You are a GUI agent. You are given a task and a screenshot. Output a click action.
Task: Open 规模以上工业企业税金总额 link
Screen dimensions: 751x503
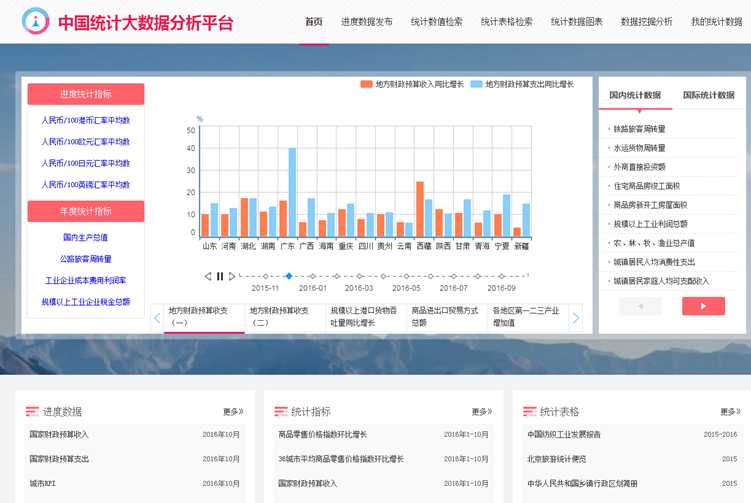[x=86, y=302]
